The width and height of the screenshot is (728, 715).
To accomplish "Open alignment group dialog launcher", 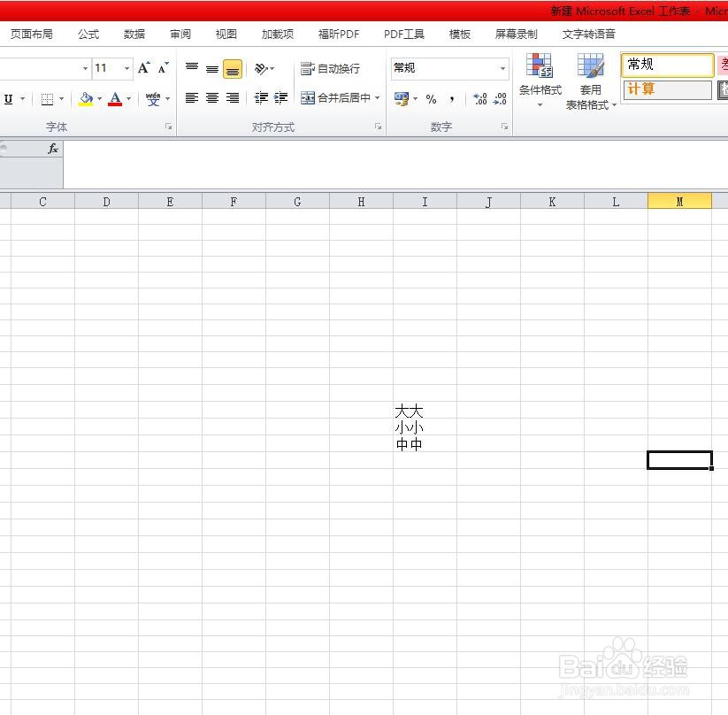I will tap(378, 127).
